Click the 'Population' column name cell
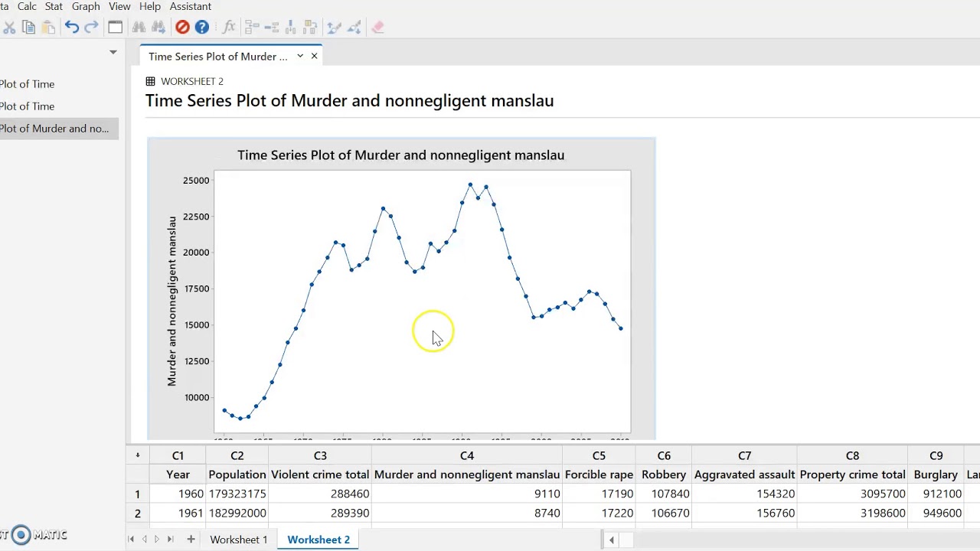This screenshot has height=551, width=980. click(x=237, y=474)
